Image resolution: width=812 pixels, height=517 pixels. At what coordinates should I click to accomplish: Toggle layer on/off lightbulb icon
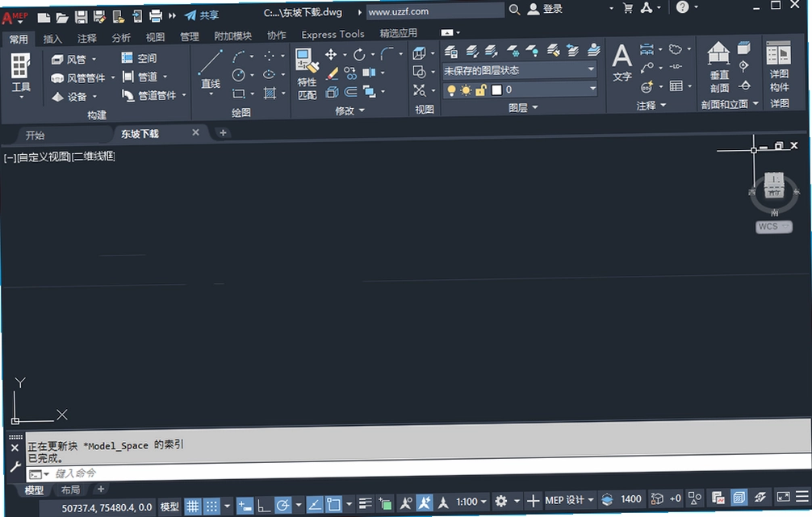click(x=451, y=90)
